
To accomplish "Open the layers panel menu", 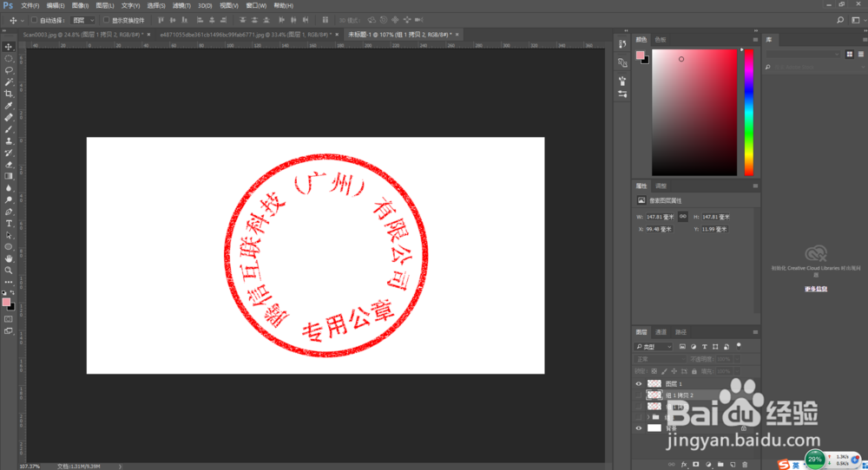I will click(755, 332).
